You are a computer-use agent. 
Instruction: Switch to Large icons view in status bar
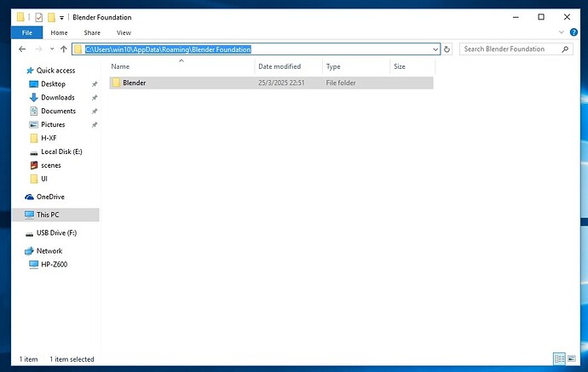point(572,359)
